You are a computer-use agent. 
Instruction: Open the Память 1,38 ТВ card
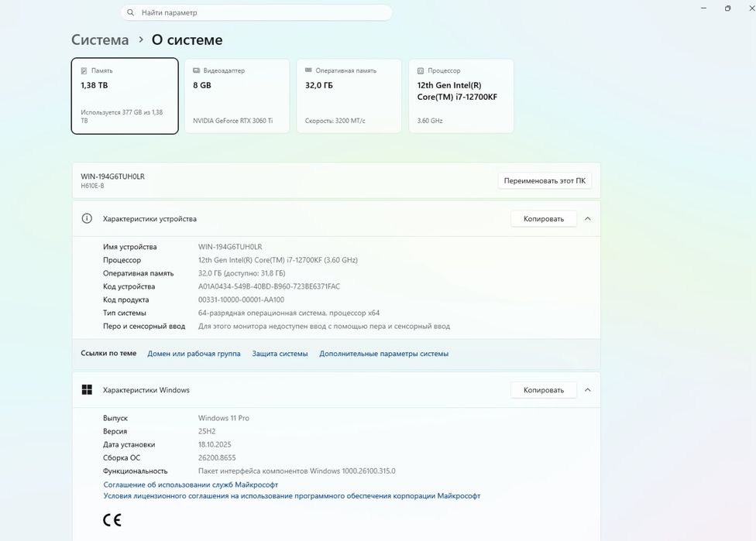point(125,96)
